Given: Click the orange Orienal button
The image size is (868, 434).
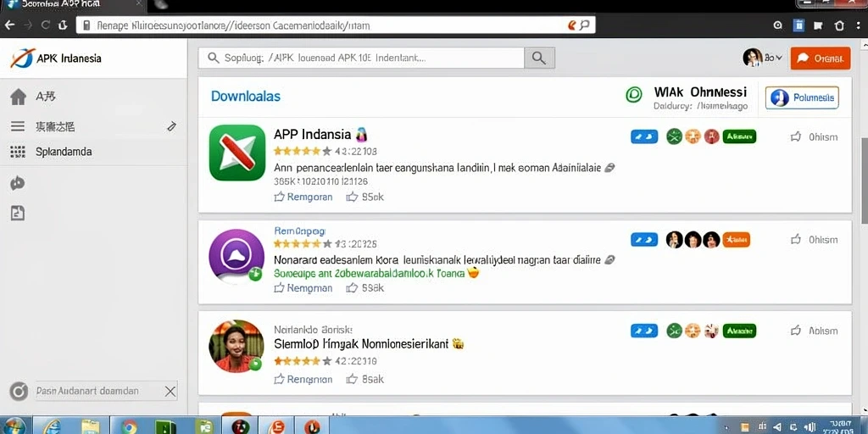Looking at the screenshot, I should (x=821, y=58).
